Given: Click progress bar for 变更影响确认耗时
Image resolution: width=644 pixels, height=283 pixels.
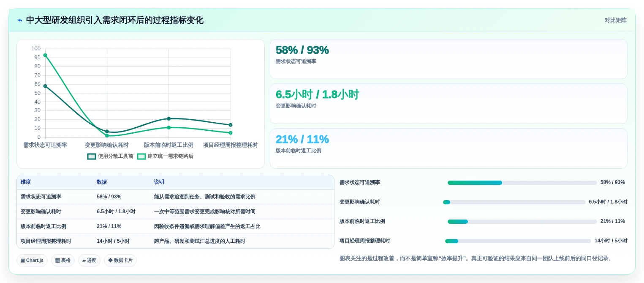Looking at the screenshot, I should (x=514, y=202).
